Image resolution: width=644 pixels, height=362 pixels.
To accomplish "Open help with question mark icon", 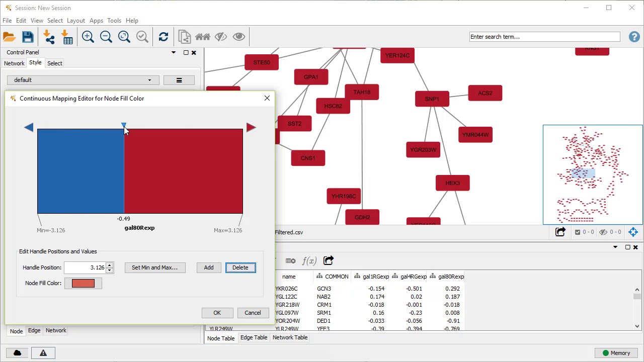I will point(634,37).
